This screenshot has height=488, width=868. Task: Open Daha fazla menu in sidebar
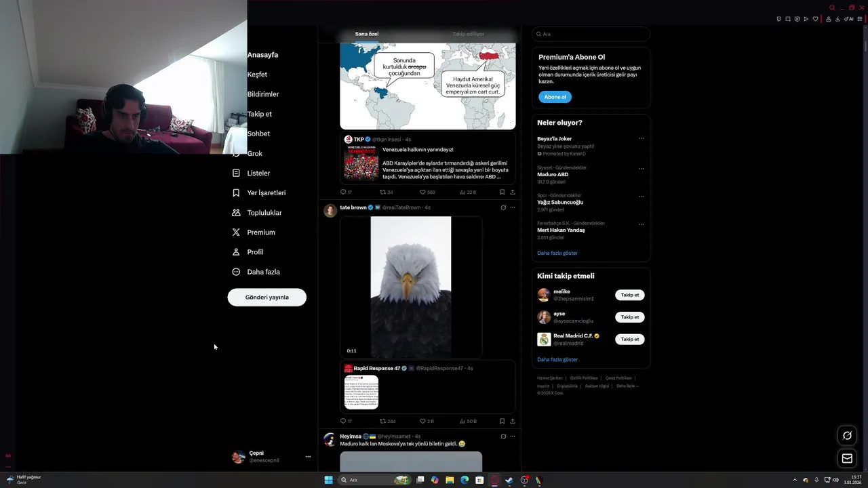pyautogui.click(x=256, y=272)
